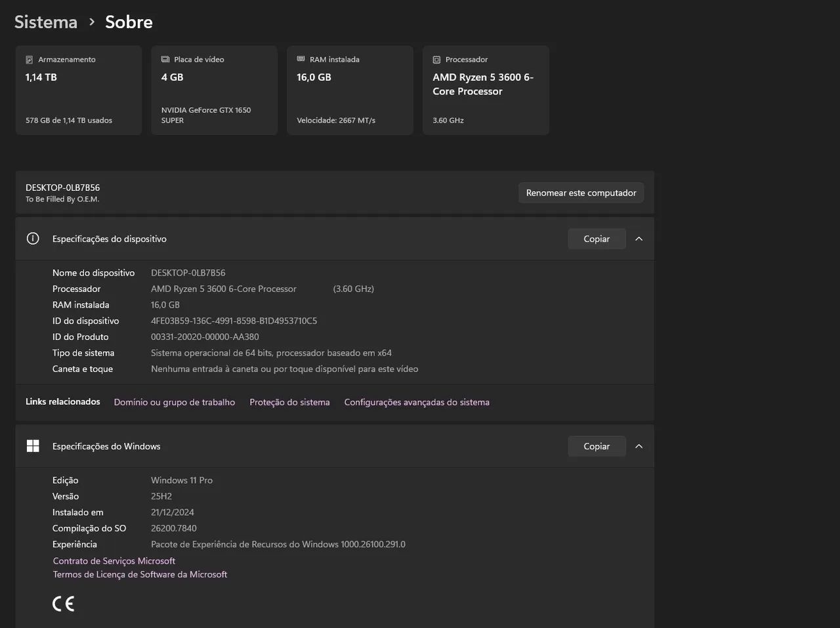Open Proteção do sistema link
This screenshot has height=628, width=840.
289,402
